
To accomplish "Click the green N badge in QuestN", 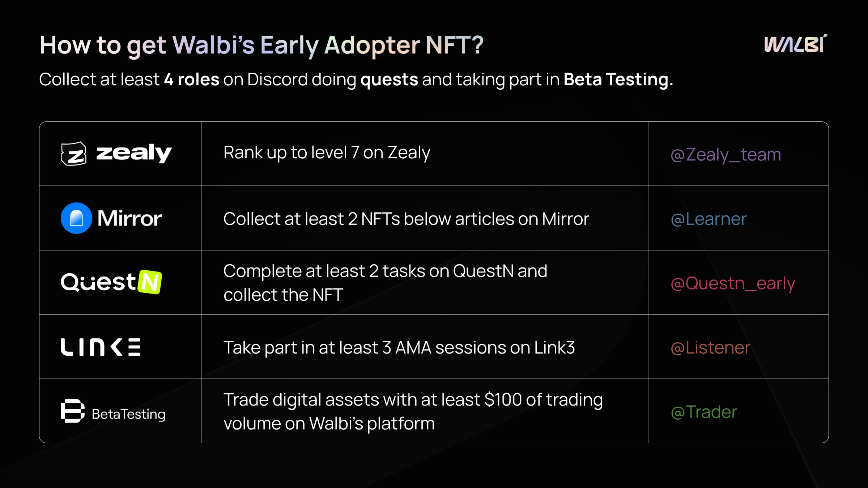I will pyautogui.click(x=150, y=282).
